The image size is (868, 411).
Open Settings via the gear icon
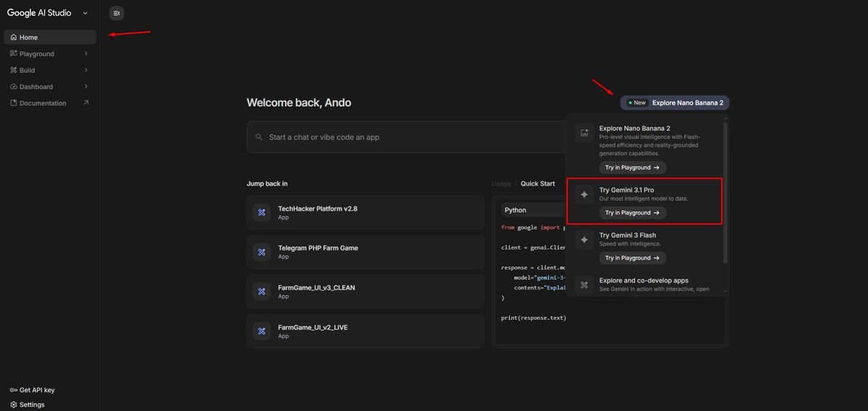14,404
